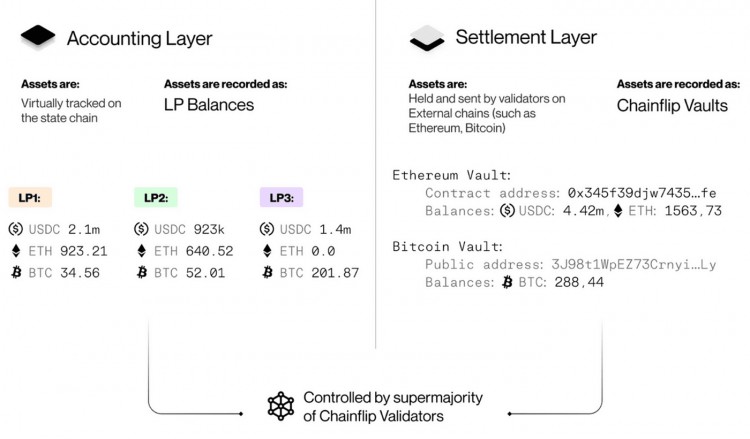
Task: Click the black Accounting Layer diamond icon
Action: coord(38,36)
